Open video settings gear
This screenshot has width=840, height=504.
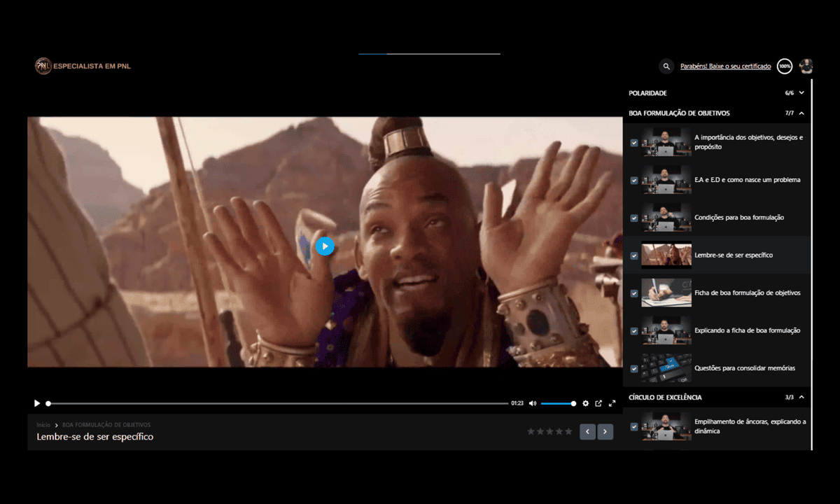click(x=586, y=403)
